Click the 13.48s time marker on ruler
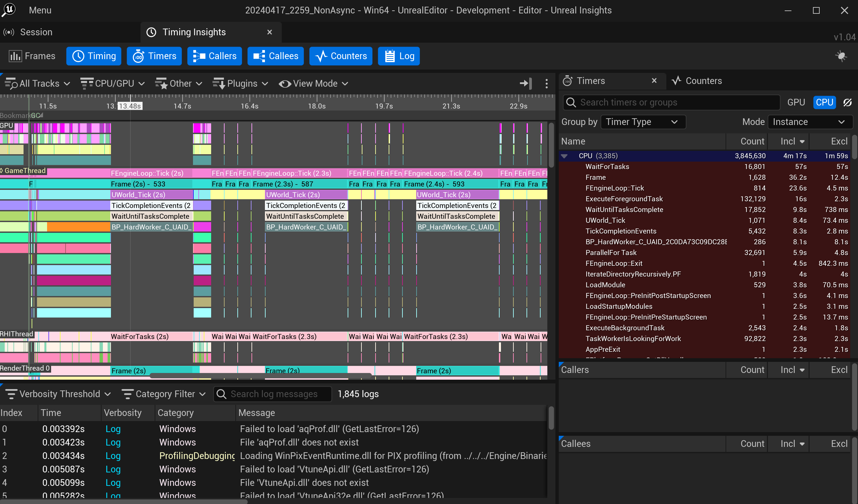Screen dimensions: 858x504 (130, 106)
